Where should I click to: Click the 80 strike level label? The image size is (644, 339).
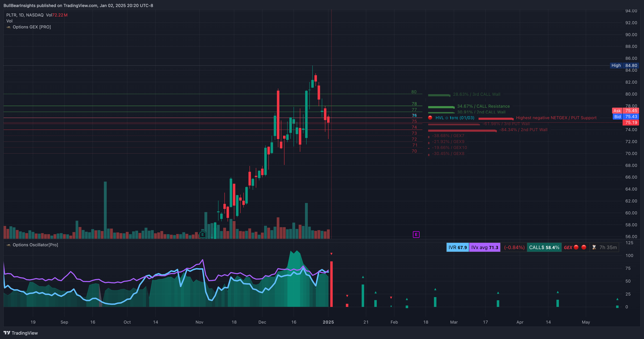(414, 92)
